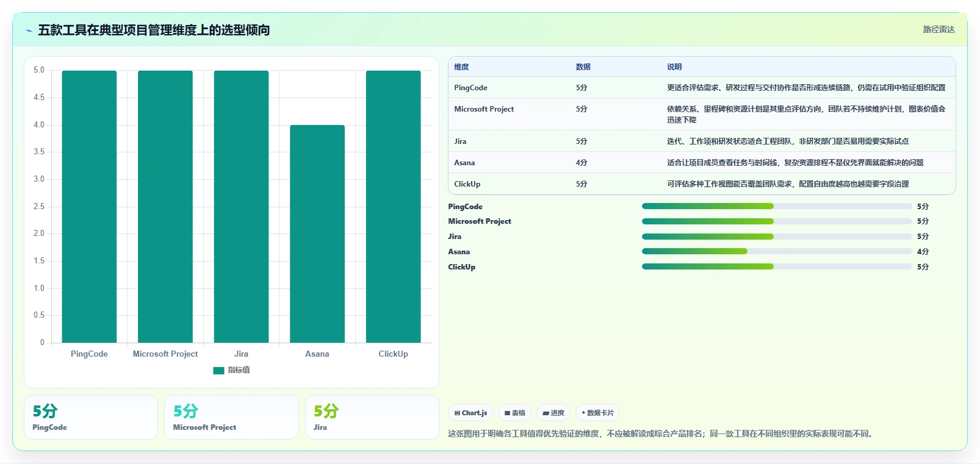Click the Asana description starting 适合让项目成员
The image size is (980, 464).
point(795,163)
